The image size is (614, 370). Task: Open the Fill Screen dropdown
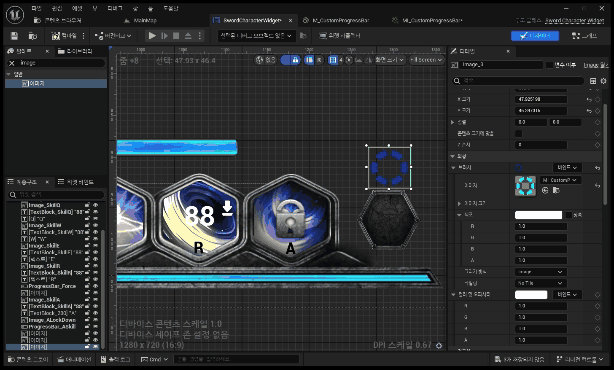426,60
